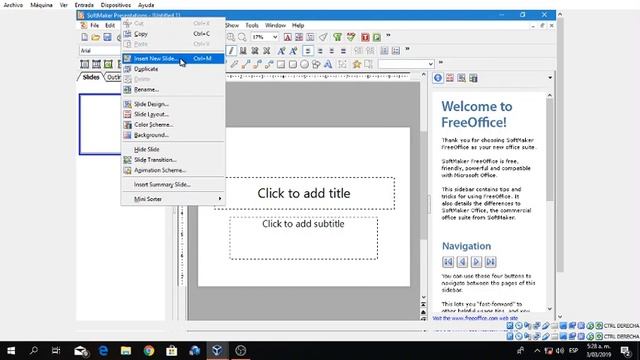Viewport: 640px width, 360px height.
Task: Click the spell-check green checkmark icon
Action: pyautogui.click(x=351, y=37)
